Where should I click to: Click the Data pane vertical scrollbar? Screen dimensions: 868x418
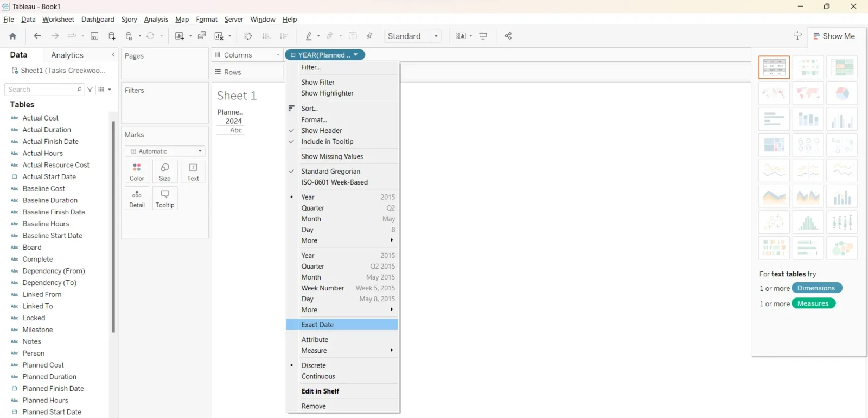pos(113,227)
